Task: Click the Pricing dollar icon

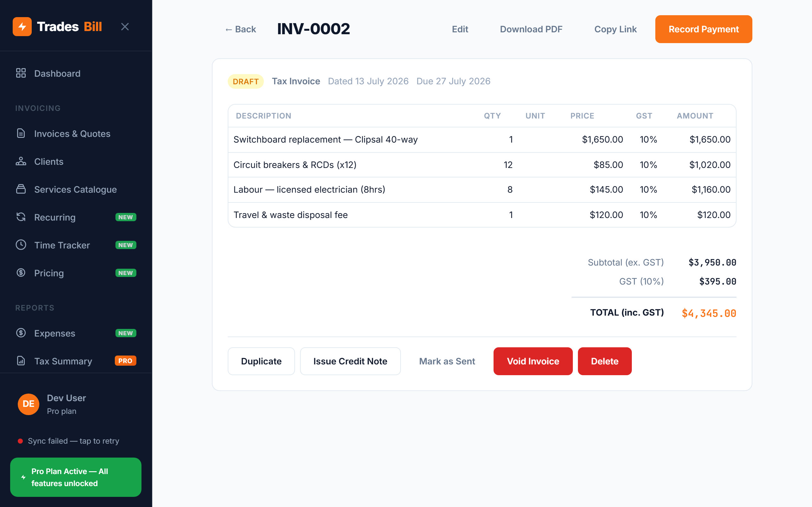Action: 21,273
